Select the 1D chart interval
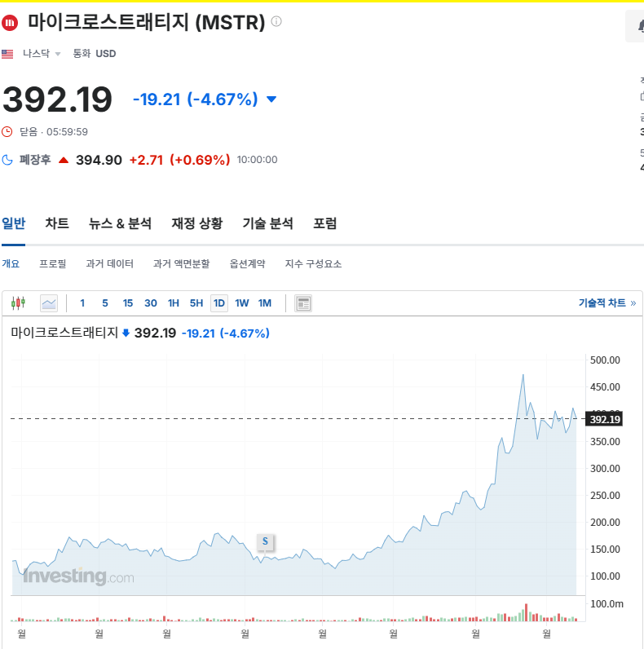The width and height of the screenshot is (644, 649). [219, 303]
